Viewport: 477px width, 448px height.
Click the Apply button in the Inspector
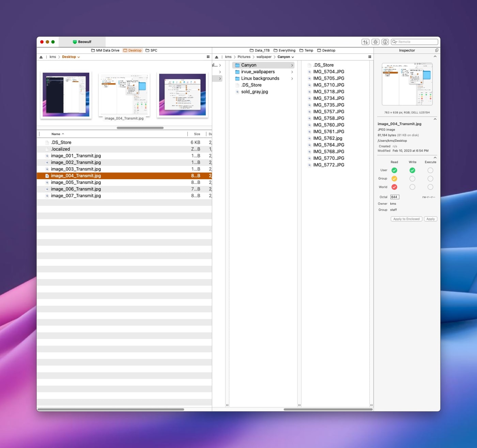430,219
